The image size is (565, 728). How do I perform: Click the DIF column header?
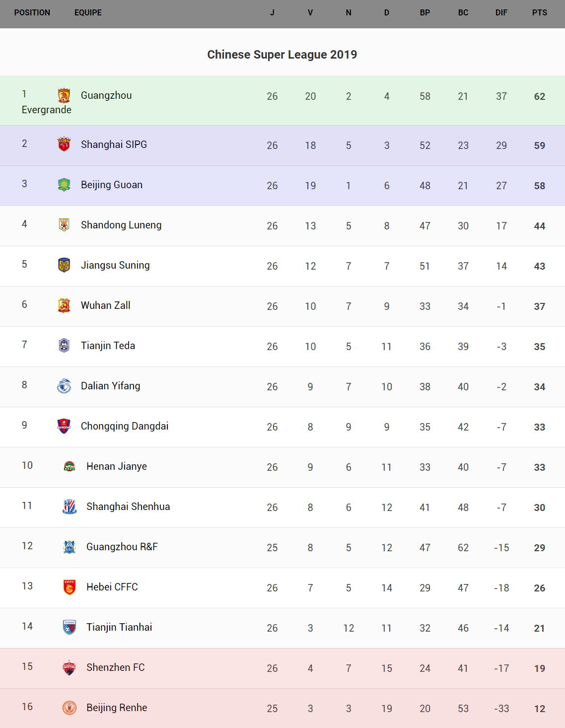(501, 13)
